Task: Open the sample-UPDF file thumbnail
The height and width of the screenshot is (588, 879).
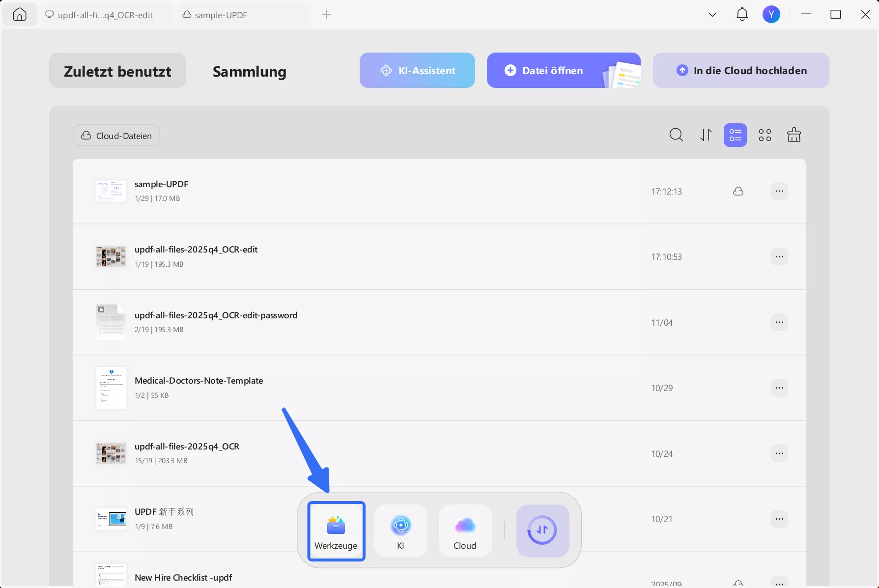Action: pyautogui.click(x=111, y=191)
